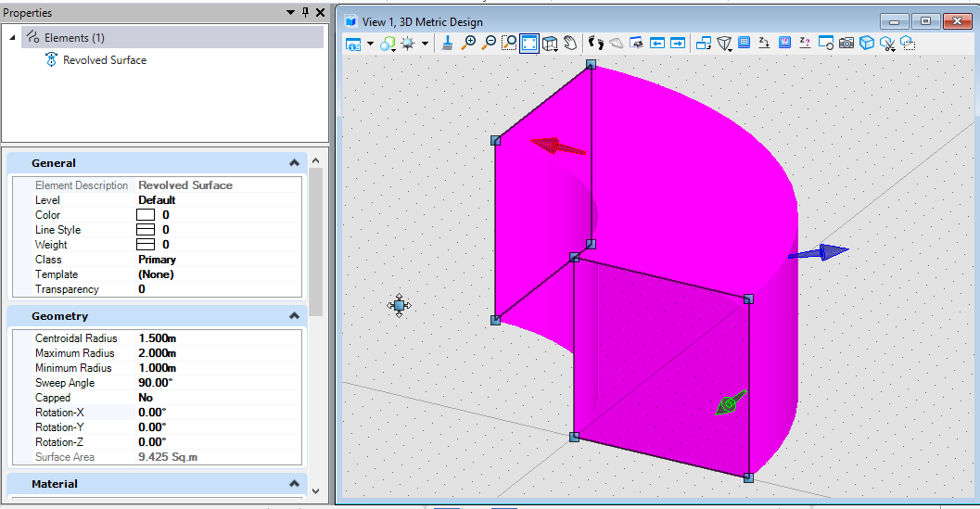Click the Properties panel pin icon
Image resolution: width=980 pixels, height=509 pixels.
[306, 12]
